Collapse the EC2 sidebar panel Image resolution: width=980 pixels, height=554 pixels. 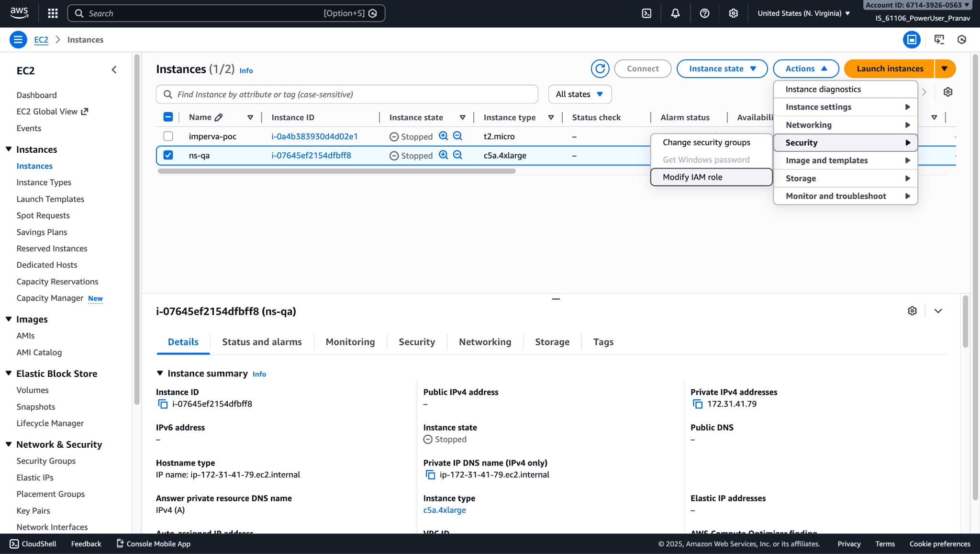pos(114,70)
